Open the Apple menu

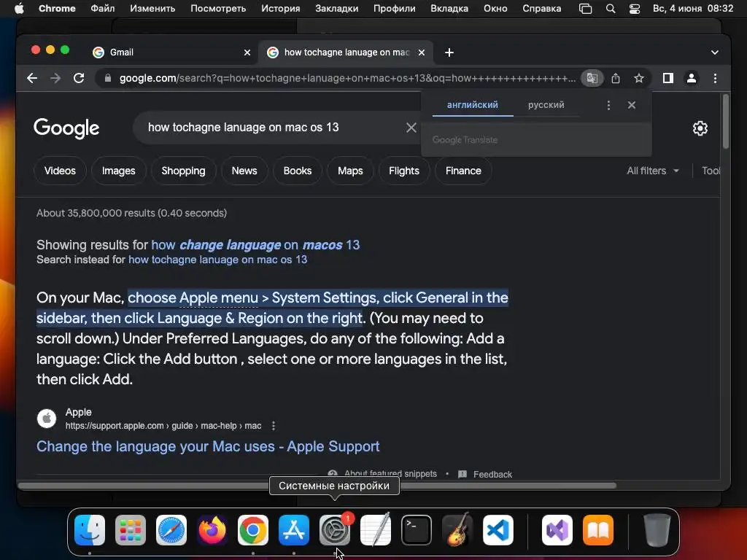pyautogui.click(x=19, y=8)
